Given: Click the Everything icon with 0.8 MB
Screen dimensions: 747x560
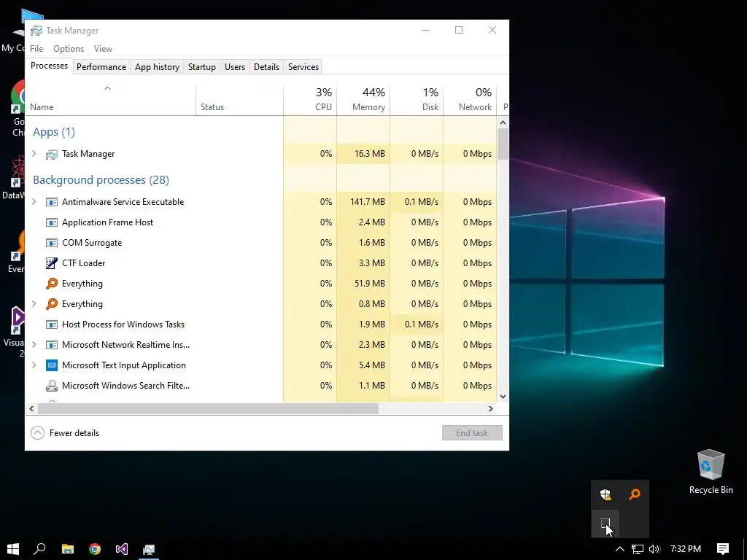Looking at the screenshot, I should (52, 304).
